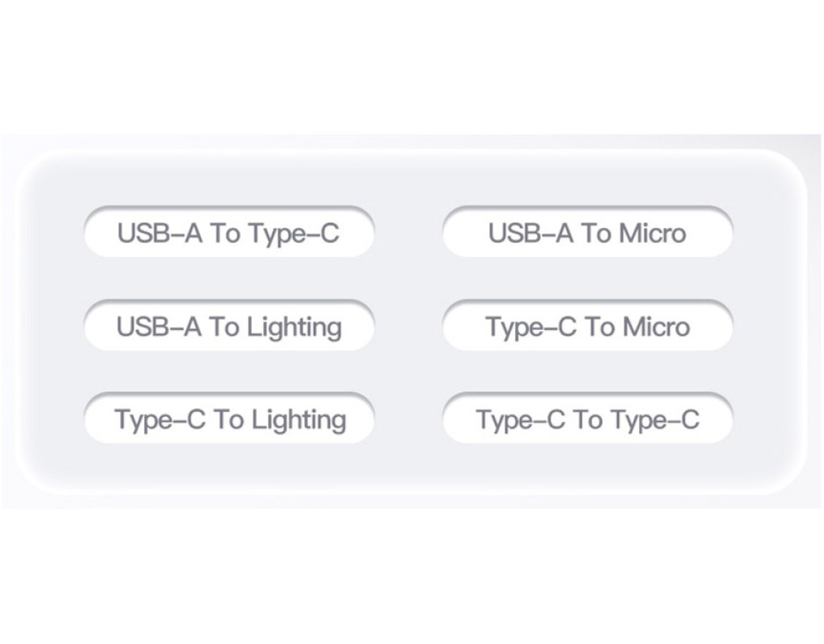This screenshot has width=824, height=644.
Task: Click the "Type-C To Lighting" label text
Action: pos(230,419)
